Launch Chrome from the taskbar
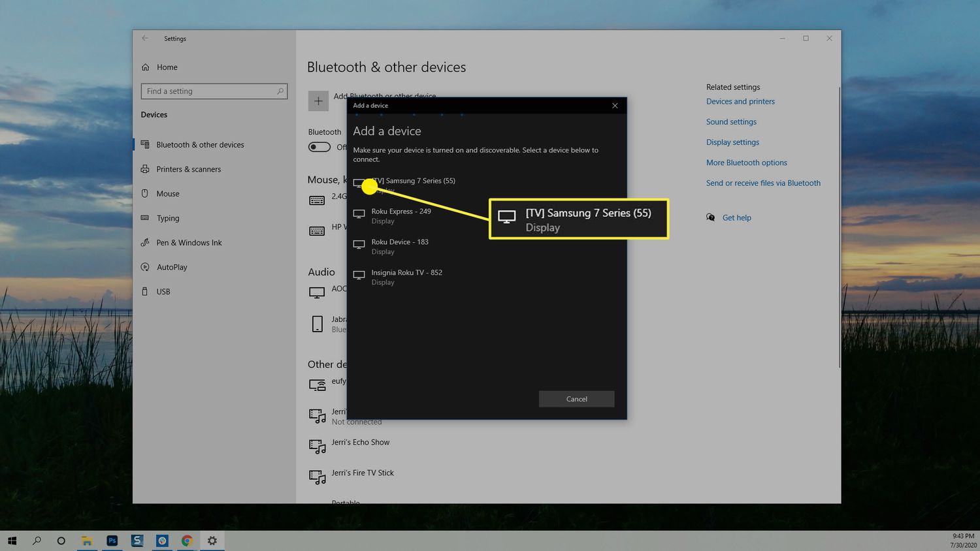The height and width of the screenshot is (551, 980). coord(187,541)
